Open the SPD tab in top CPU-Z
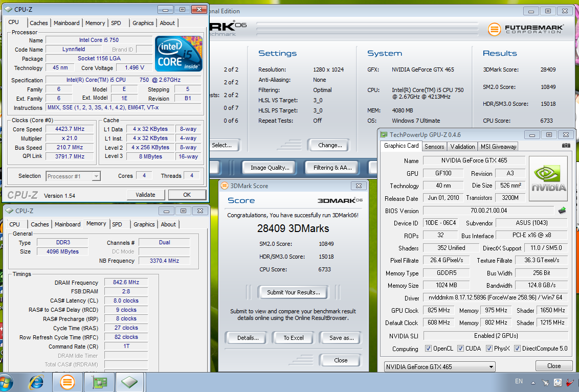 click(116, 23)
